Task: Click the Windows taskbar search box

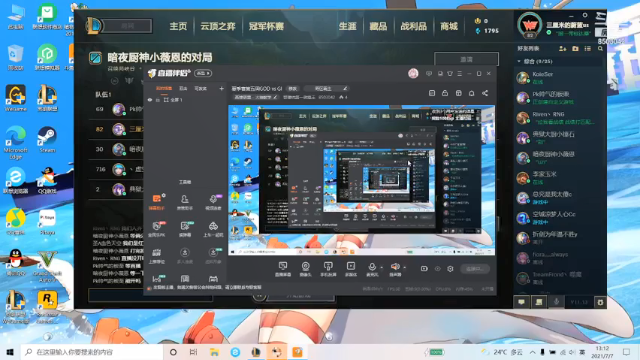Action: 92,352
